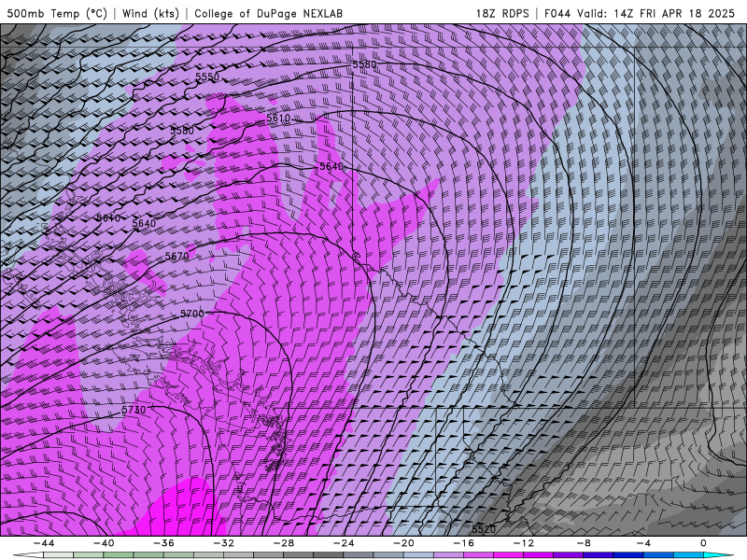The image size is (747, 560).
Task: Click the -32 colorbar scale value
Action: click(224, 543)
